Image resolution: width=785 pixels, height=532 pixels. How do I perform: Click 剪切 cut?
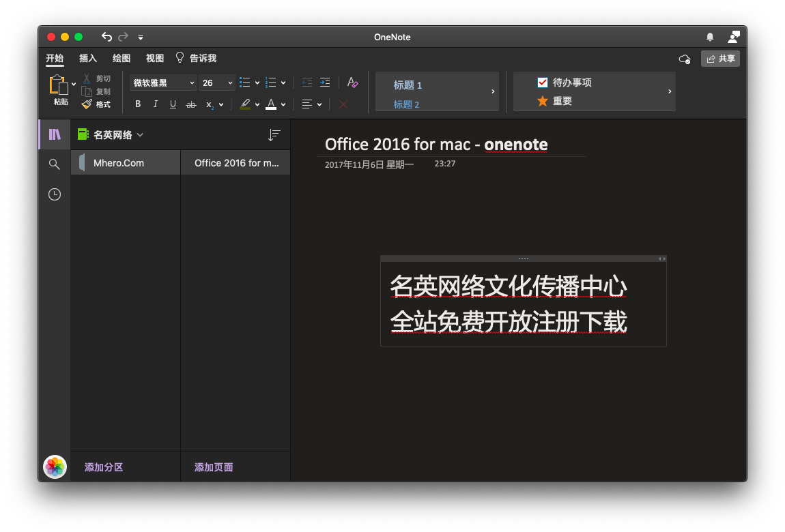pos(97,78)
